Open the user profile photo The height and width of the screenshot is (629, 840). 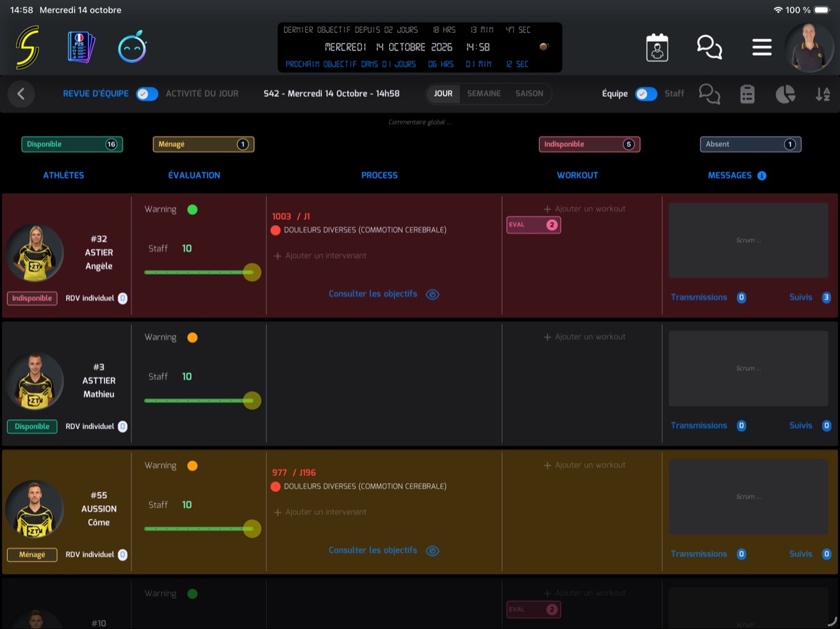(x=809, y=48)
